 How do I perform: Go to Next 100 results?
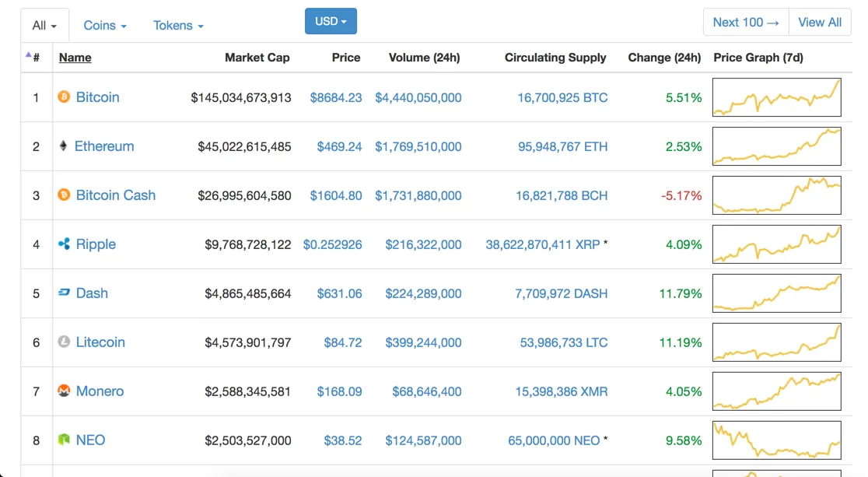pos(746,22)
